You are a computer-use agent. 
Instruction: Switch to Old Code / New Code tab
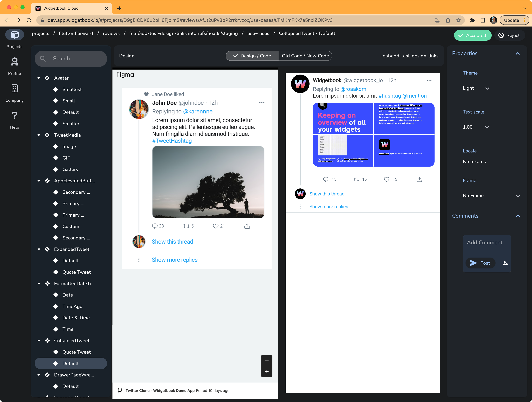point(305,56)
